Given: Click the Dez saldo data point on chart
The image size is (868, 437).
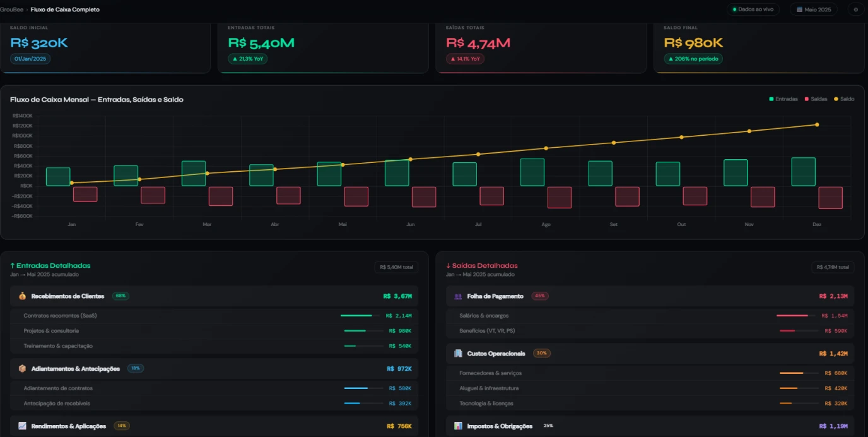Looking at the screenshot, I should [x=817, y=124].
